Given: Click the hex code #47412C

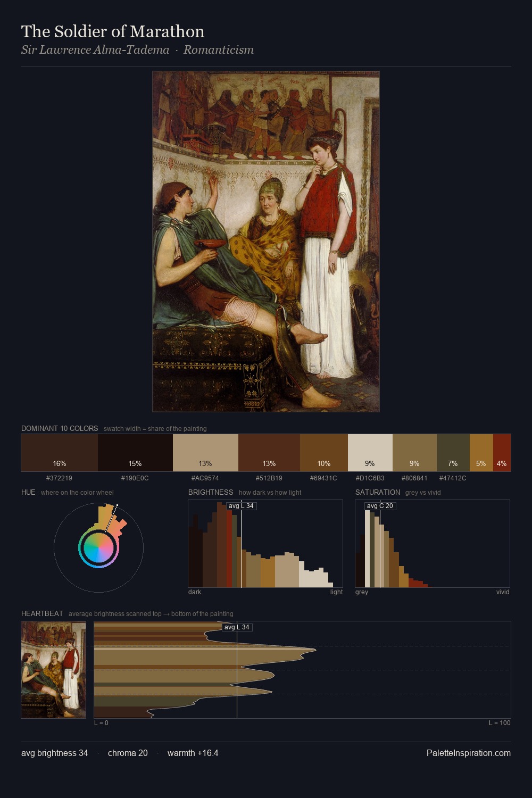Looking at the screenshot, I should pos(453,478).
